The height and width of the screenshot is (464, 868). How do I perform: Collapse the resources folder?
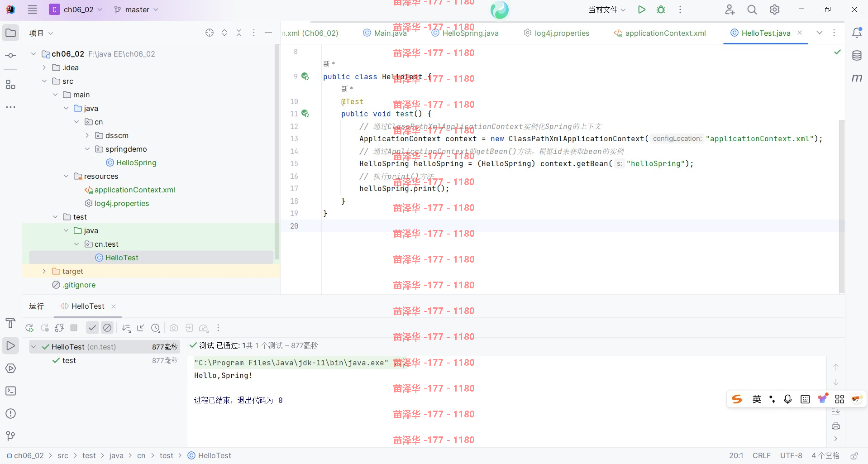[x=66, y=176]
